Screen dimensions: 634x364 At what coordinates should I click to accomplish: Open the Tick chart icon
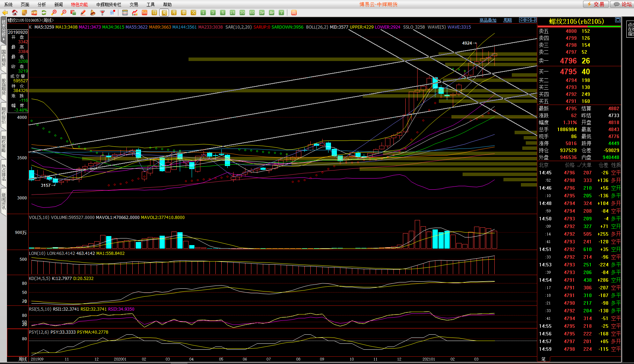(145, 13)
